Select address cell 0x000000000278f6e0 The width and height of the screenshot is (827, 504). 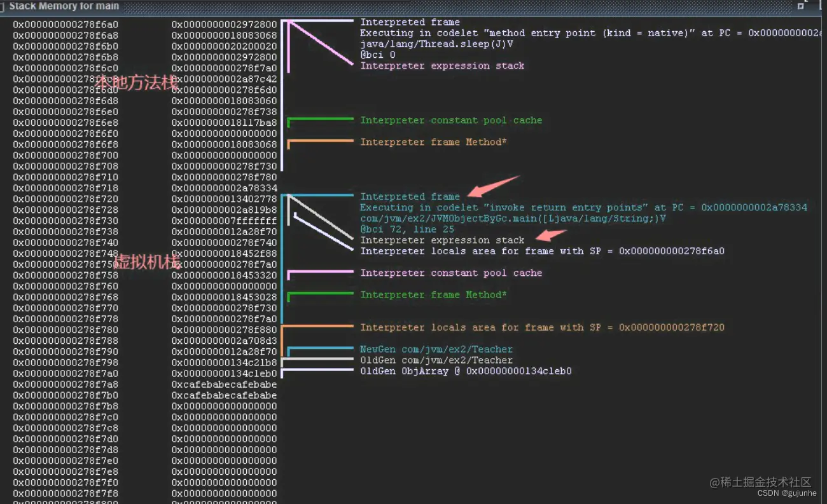coord(66,112)
